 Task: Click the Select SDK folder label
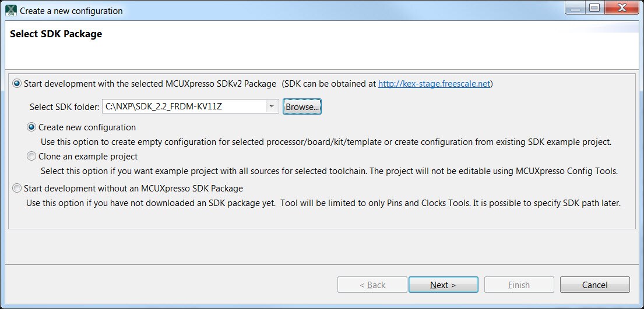(65, 106)
